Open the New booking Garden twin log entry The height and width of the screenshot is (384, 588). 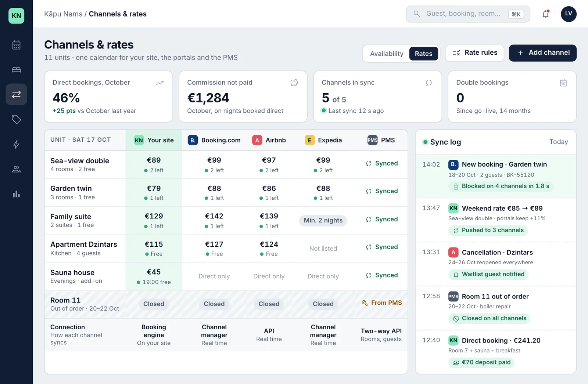[496, 176]
